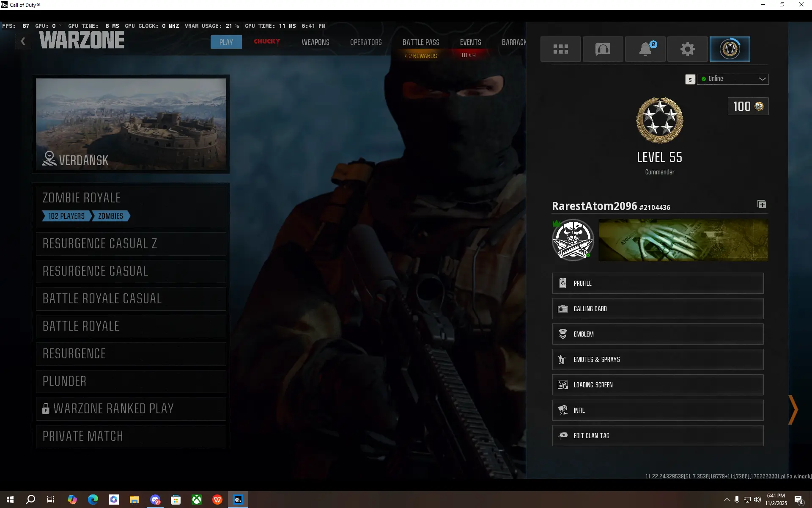Open the grid menu icon
The height and width of the screenshot is (508, 812).
[560, 49]
